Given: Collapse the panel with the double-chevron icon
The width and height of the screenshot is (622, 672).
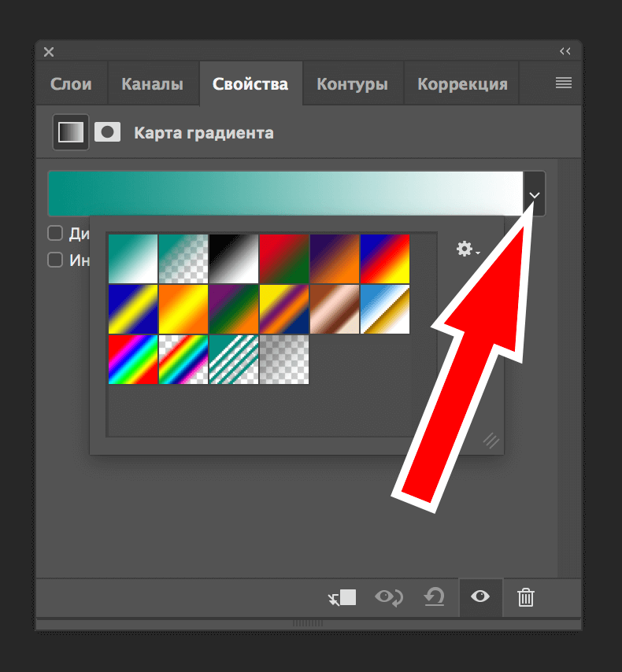Looking at the screenshot, I should coord(565,51).
